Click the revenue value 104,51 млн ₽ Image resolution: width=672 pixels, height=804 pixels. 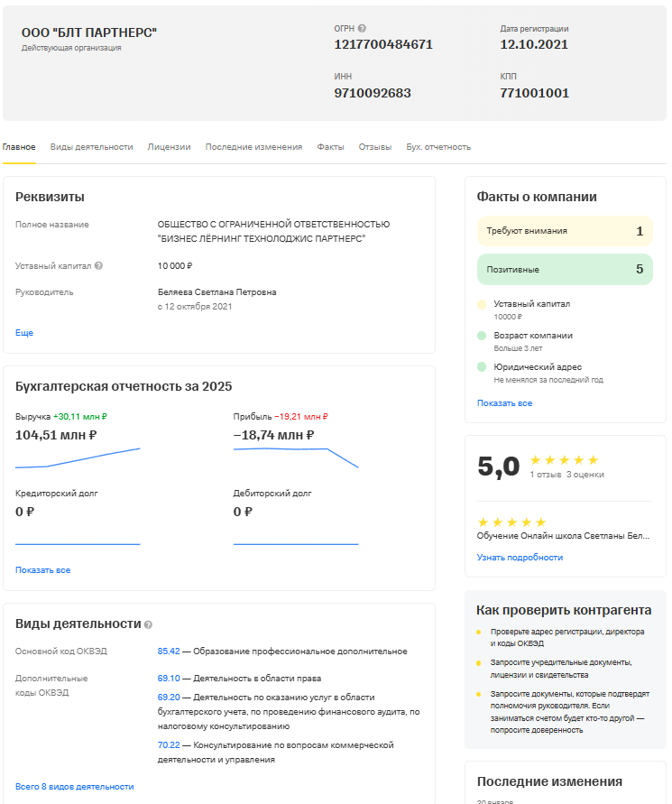tap(56, 435)
